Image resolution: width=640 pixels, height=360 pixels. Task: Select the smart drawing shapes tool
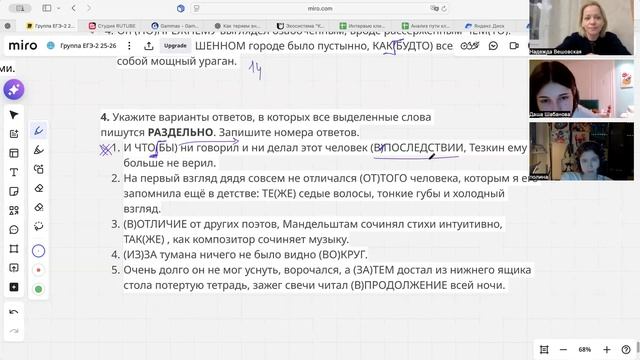(x=39, y=169)
